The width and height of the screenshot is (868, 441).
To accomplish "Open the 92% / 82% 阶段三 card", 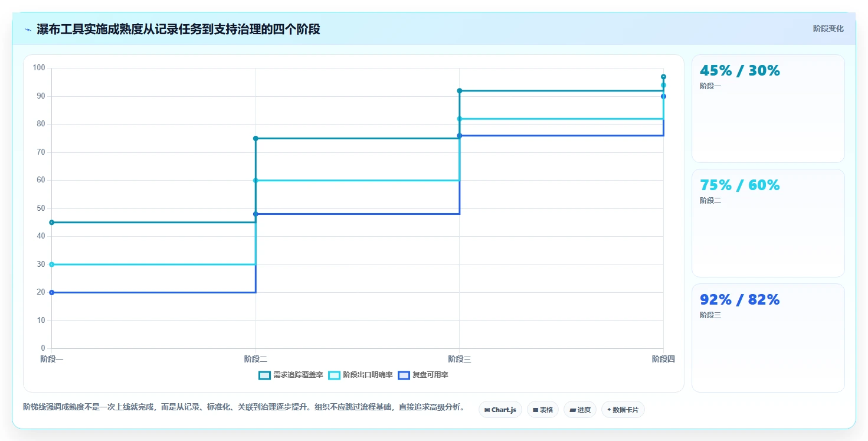I will coord(768,338).
